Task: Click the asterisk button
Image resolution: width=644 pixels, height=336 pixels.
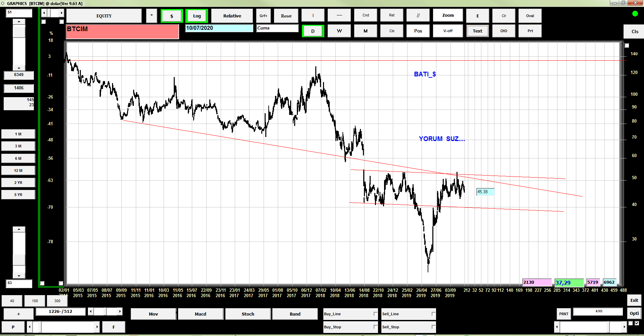Action: point(152,16)
